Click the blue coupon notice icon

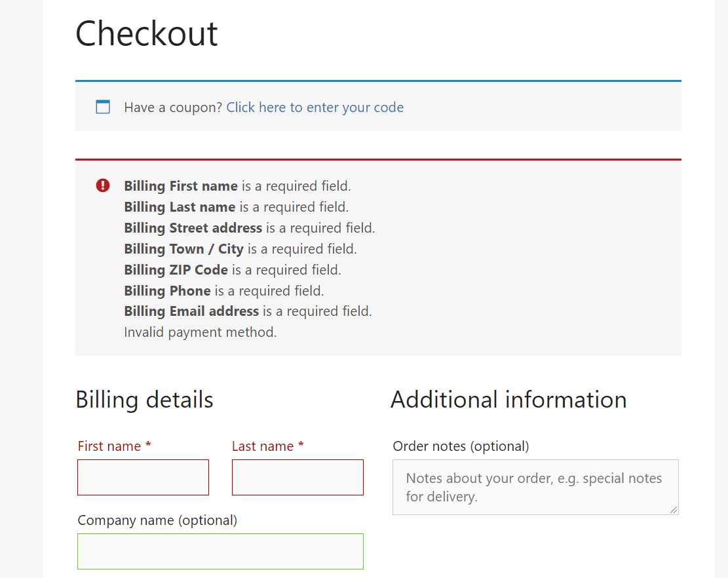click(x=102, y=106)
